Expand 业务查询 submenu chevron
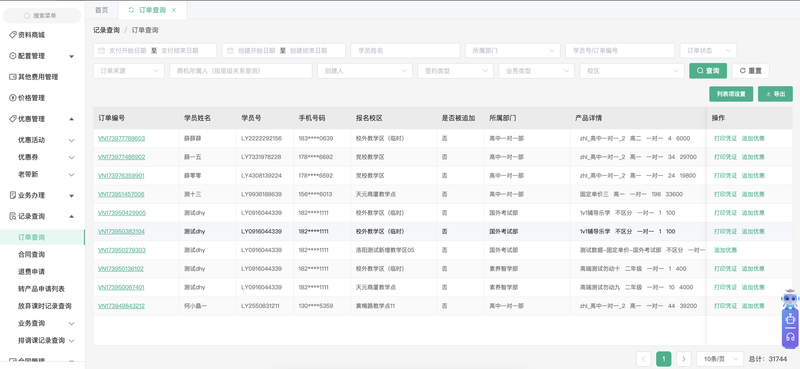 tap(71, 324)
